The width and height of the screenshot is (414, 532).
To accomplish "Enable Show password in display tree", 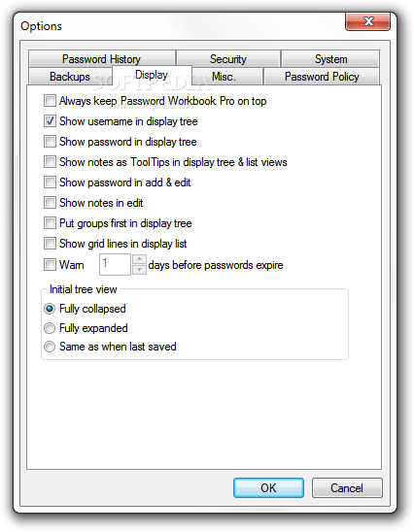I will tap(50, 142).
